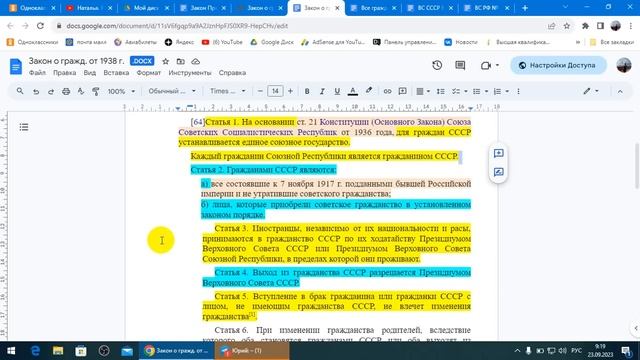Image resolution: width=640 pixels, height=360 pixels.
Task: Open the Google Диск bookmark
Action: click(272, 42)
